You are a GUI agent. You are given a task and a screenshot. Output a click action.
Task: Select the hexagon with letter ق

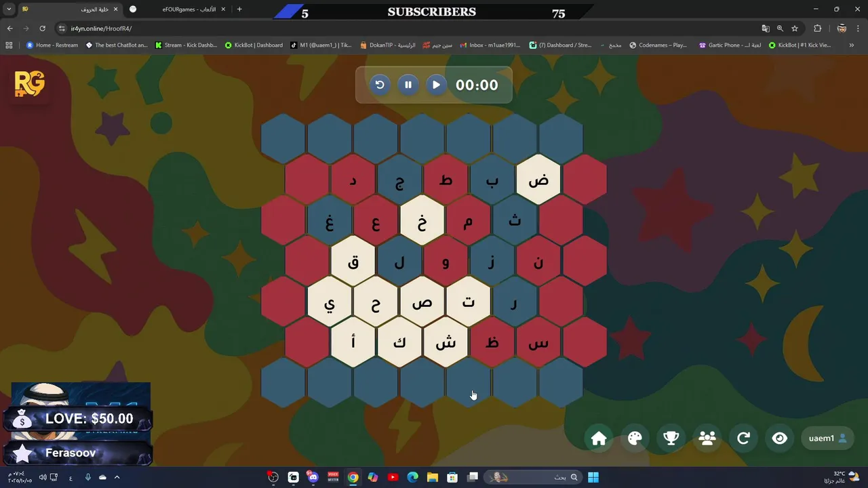coord(353,262)
